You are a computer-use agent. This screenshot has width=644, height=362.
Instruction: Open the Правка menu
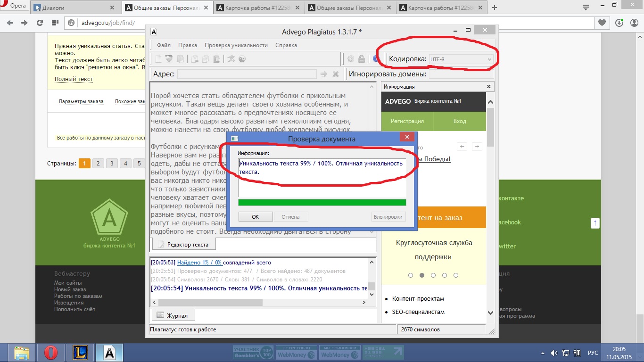188,45
